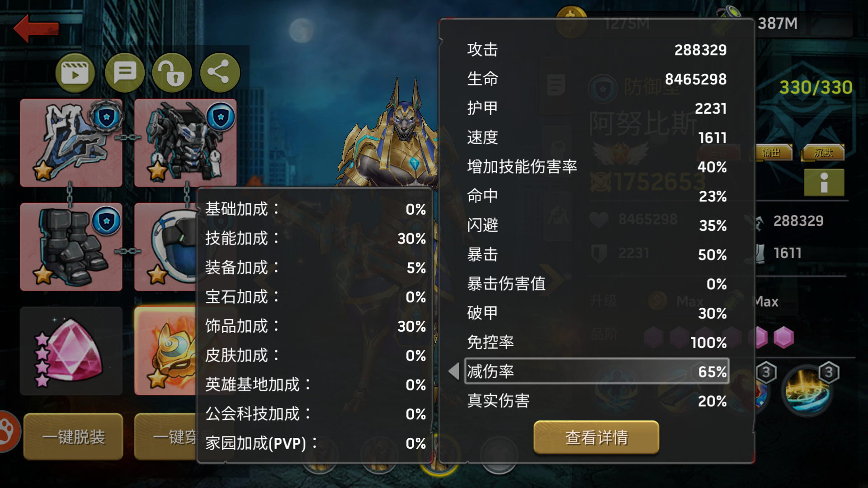Collapse the bonus breakdown arrow beside 减伤率
The height and width of the screenshot is (488, 868).
coord(454,371)
